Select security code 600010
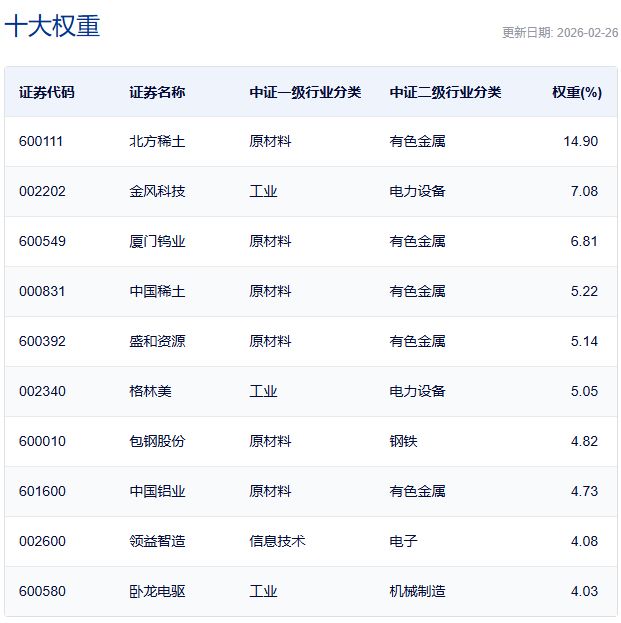The height and width of the screenshot is (623, 621). [x=42, y=441]
